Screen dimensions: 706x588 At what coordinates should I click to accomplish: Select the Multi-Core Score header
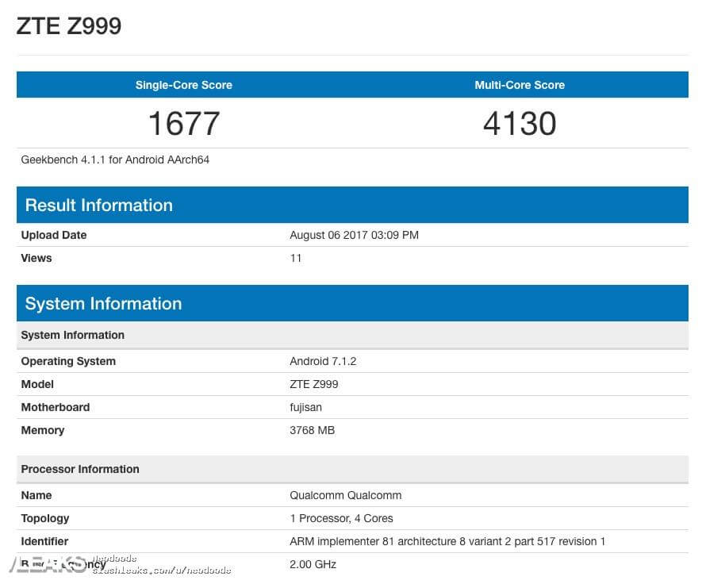click(520, 85)
